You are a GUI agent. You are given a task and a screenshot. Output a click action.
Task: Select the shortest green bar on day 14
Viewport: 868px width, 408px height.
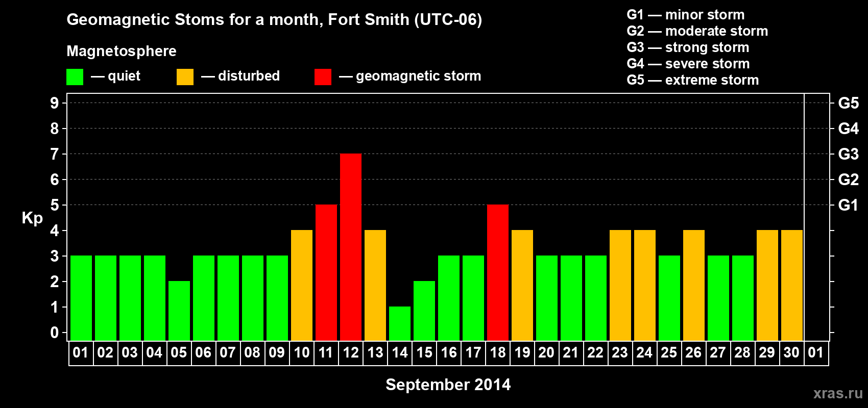click(x=400, y=323)
